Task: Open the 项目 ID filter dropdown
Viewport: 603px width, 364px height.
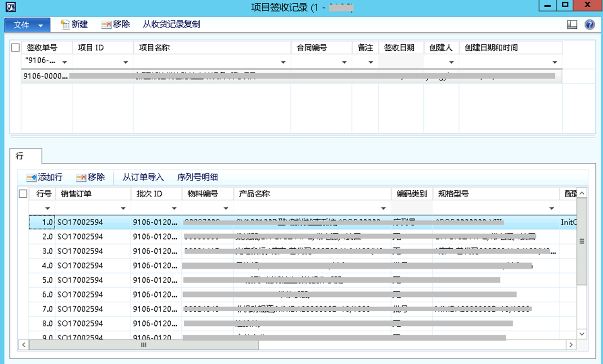Action: tap(126, 62)
